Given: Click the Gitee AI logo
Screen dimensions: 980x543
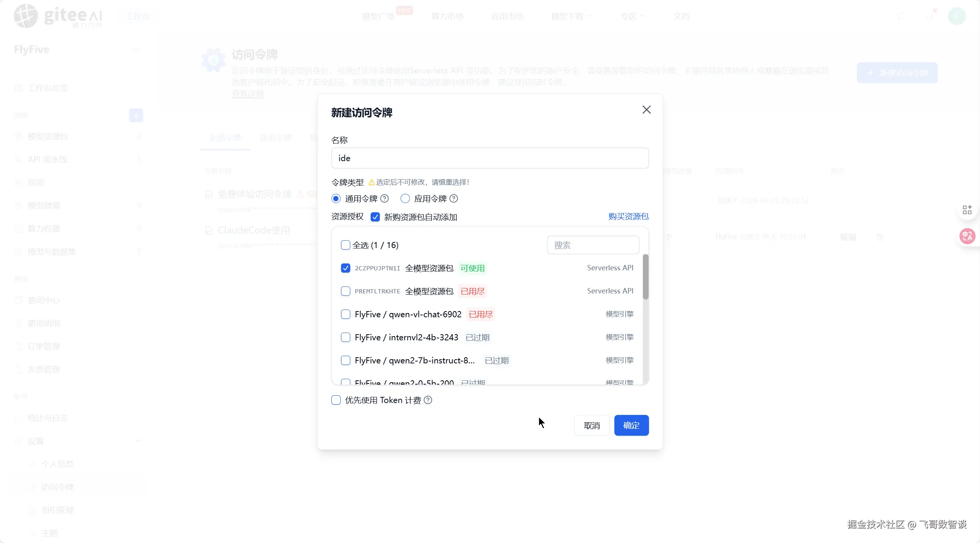Looking at the screenshot, I should (x=58, y=16).
